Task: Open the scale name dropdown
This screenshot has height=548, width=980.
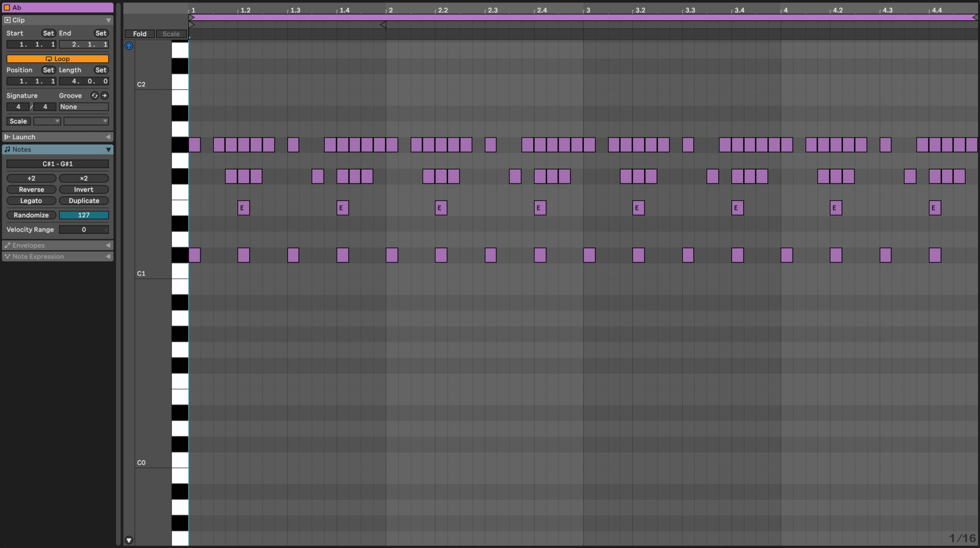Action: [86, 121]
